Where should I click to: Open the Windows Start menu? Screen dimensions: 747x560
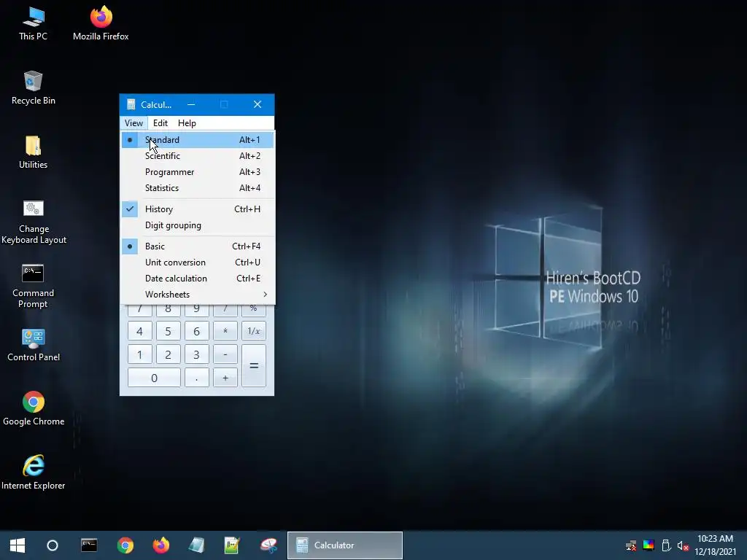pyautogui.click(x=18, y=545)
